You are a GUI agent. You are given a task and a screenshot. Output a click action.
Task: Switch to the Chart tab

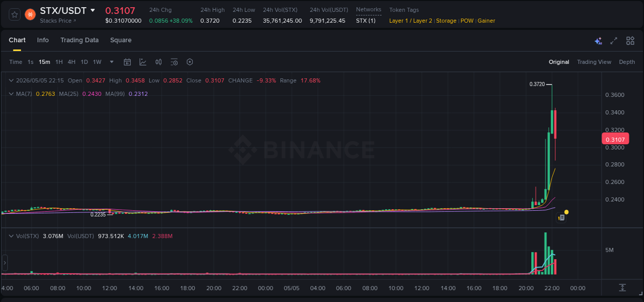tap(17, 40)
